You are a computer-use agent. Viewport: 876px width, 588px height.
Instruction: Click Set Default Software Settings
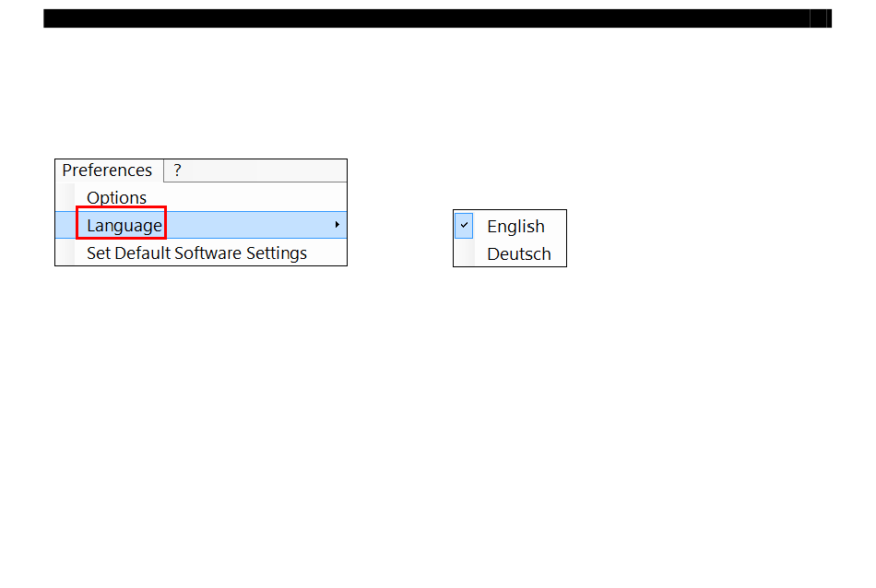pyautogui.click(x=201, y=253)
